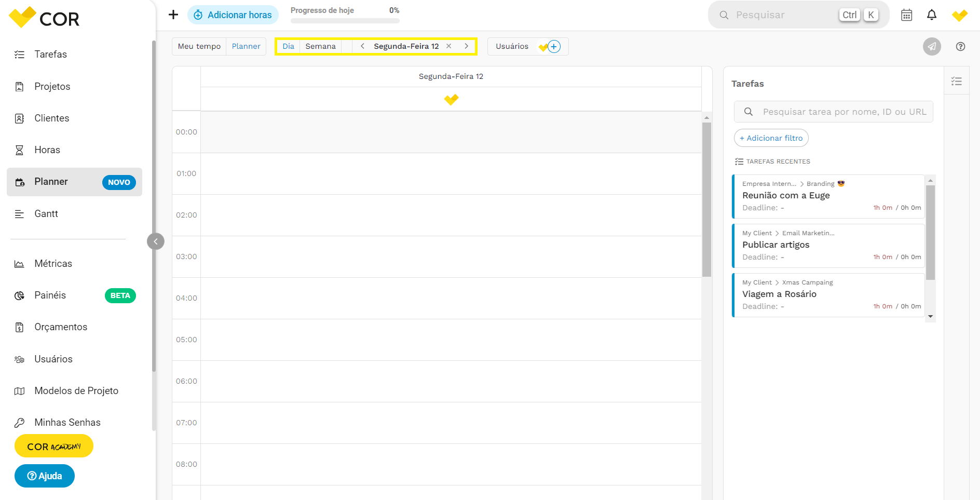
Task: Click the 03:00 time slot row
Action: (451, 256)
